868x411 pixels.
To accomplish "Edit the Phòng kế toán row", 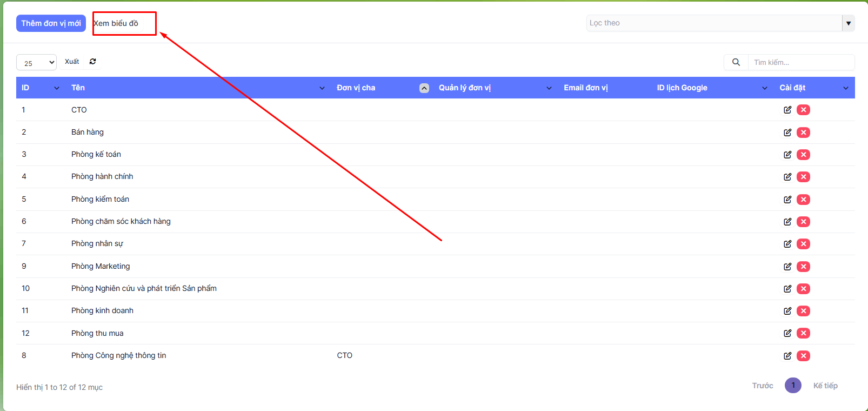I will pos(787,155).
